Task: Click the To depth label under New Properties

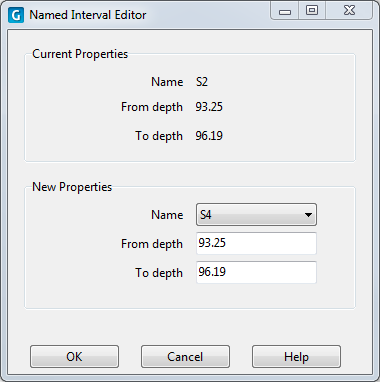Action: coord(159,273)
